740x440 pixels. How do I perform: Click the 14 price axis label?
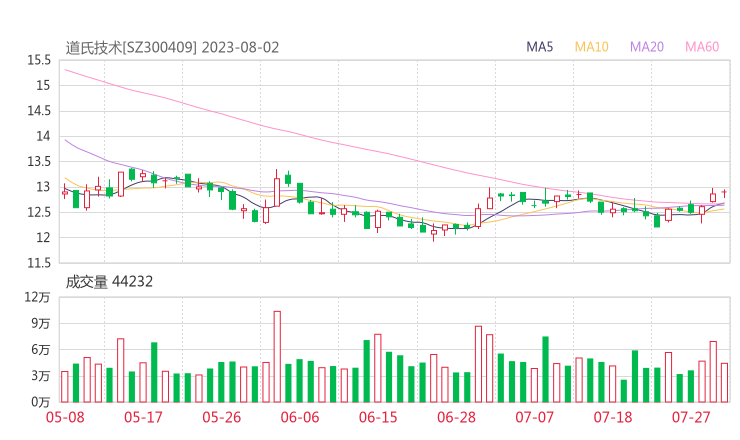point(43,136)
